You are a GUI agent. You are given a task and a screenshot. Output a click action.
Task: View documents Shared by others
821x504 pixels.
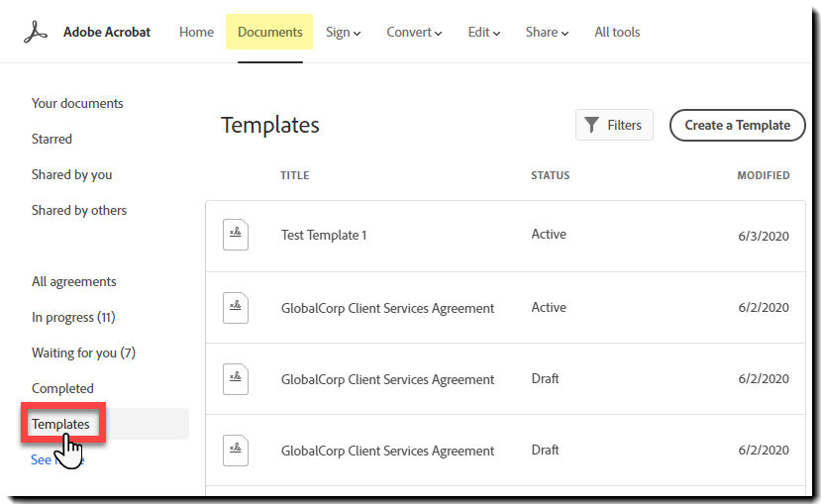click(x=79, y=210)
